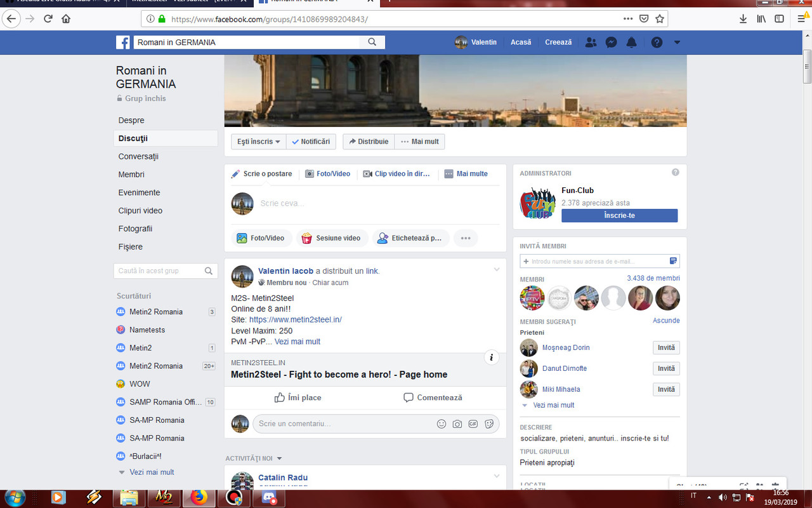Screen dimensions: 812x508
Task: Open post options chevron on Catalin Radu post
Action: [497, 476]
